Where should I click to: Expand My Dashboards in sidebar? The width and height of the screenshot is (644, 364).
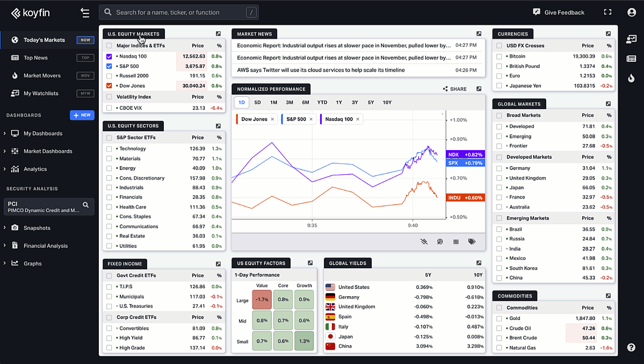click(4, 133)
